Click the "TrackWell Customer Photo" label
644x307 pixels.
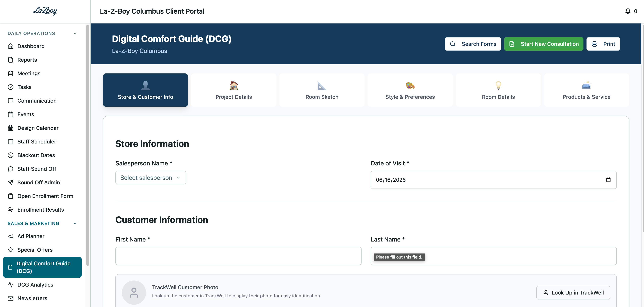click(185, 287)
